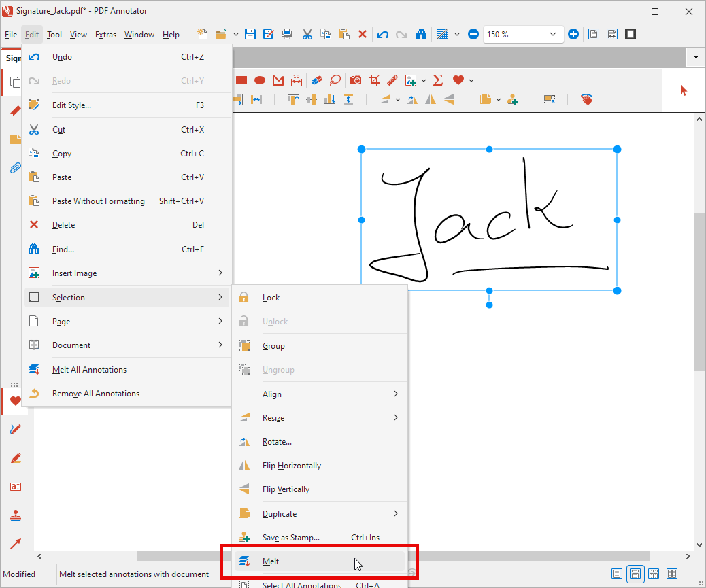Select the Stamp tool in left sidebar
706x588 pixels.
pos(15,516)
